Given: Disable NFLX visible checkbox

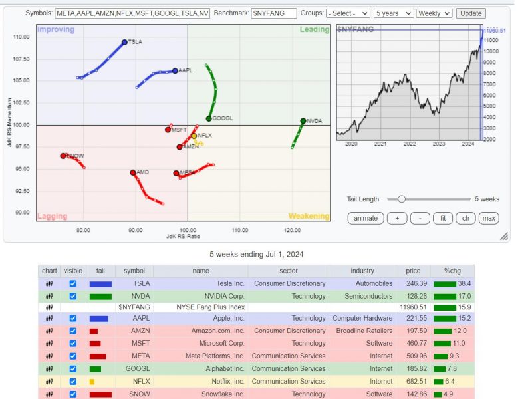Looking at the screenshot, I should pyautogui.click(x=73, y=381).
